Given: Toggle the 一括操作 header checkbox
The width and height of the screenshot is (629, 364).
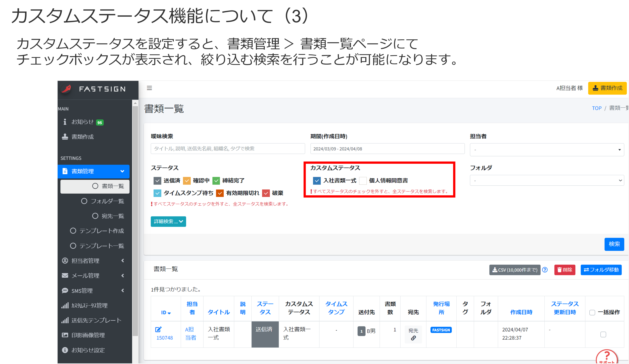Looking at the screenshot, I should (592, 312).
